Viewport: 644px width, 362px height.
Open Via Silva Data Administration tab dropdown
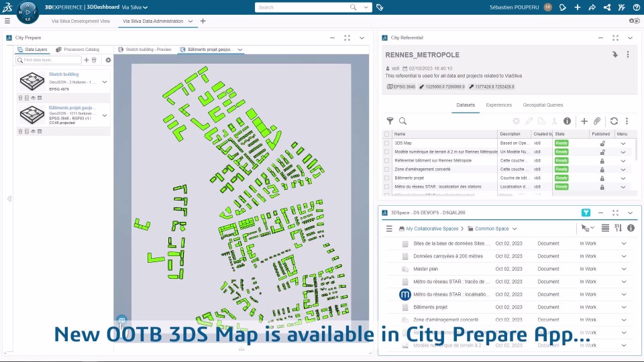(191, 21)
